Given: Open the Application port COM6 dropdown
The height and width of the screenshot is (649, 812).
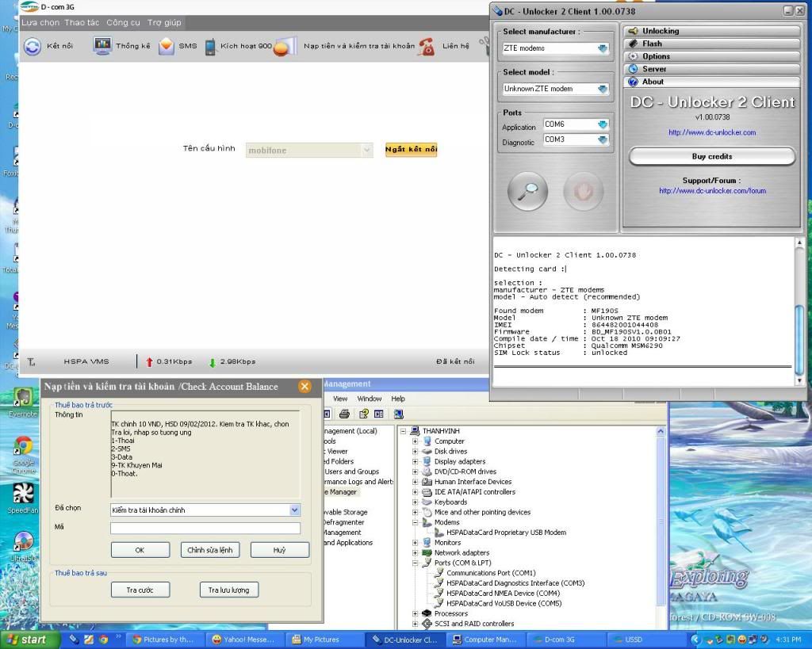Looking at the screenshot, I should (x=603, y=124).
